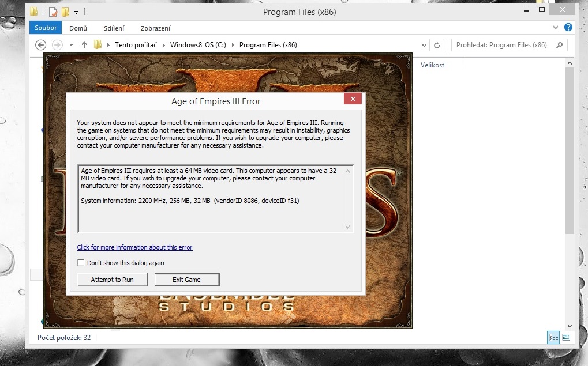Viewport: 588px width, 366px height.
Task: Click the New folder quick access icon
Action: point(65,12)
